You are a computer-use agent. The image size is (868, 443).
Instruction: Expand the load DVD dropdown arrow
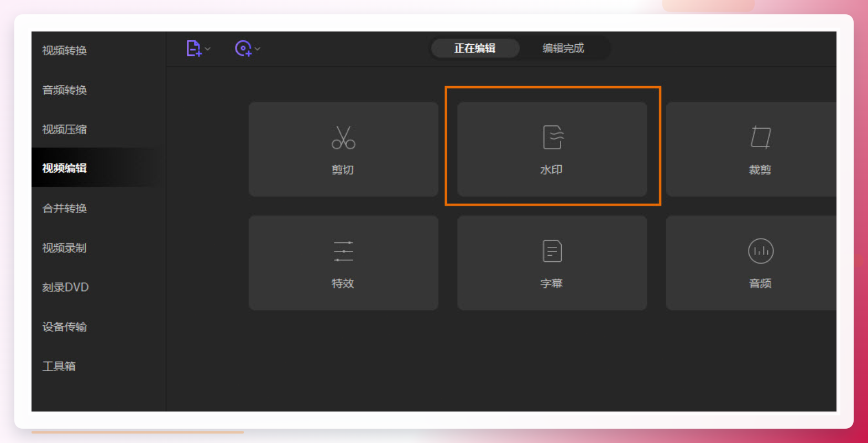(x=258, y=49)
